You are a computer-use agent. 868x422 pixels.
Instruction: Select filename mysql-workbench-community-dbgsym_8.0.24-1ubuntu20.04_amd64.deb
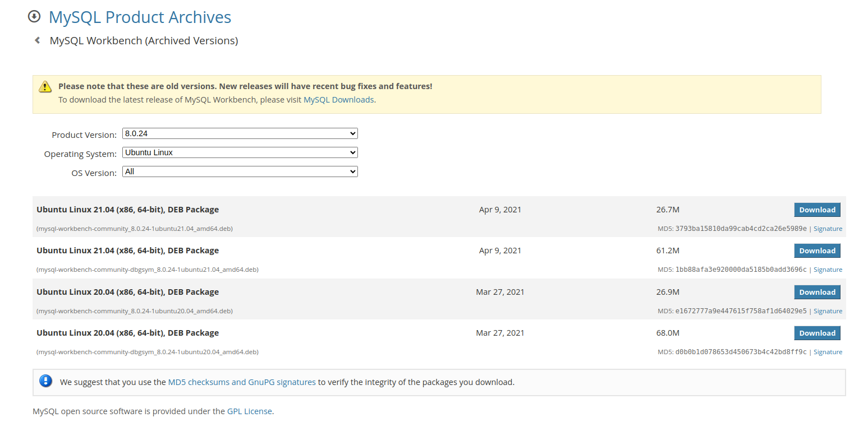point(148,352)
